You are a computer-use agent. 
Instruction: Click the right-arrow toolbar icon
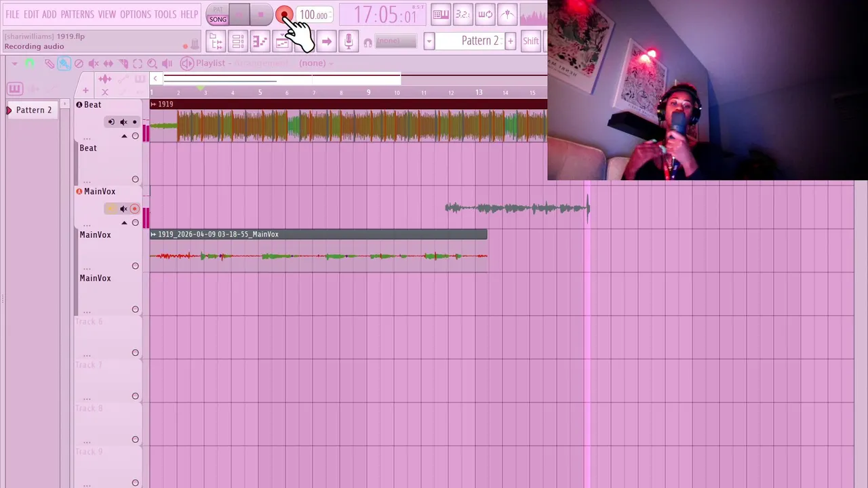[x=326, y=41]
